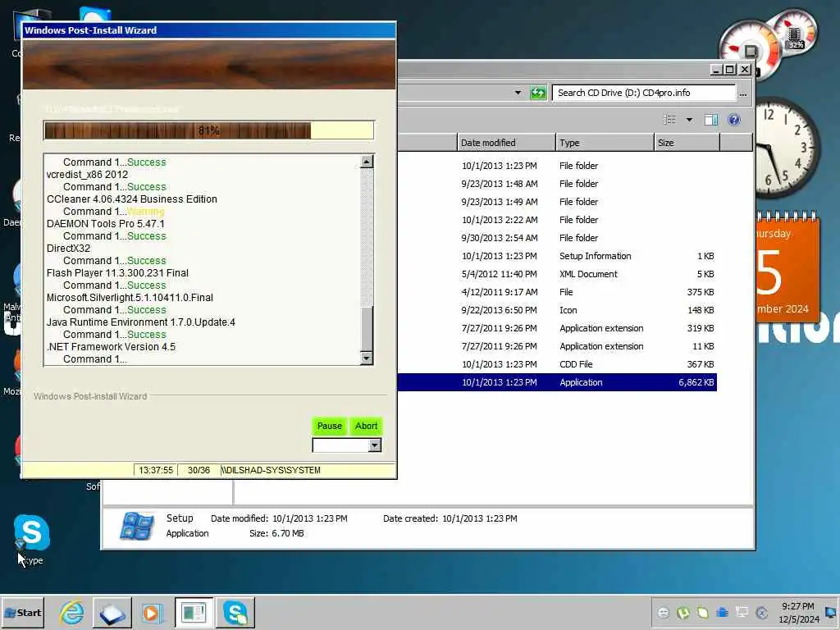Viewport: 840px width, 630px height.
Task: Select the folder modified 10/1/2013 2:22 AM
Action: [557, 220]
